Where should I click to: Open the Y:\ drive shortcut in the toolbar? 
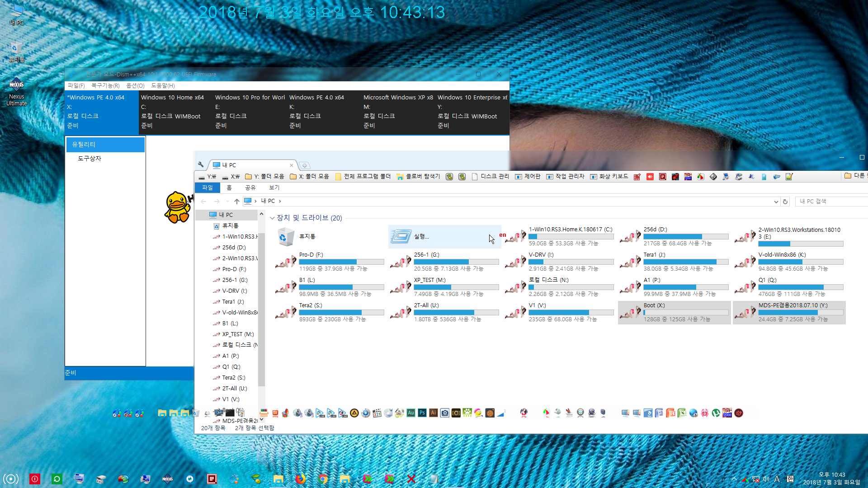(208, 177)
